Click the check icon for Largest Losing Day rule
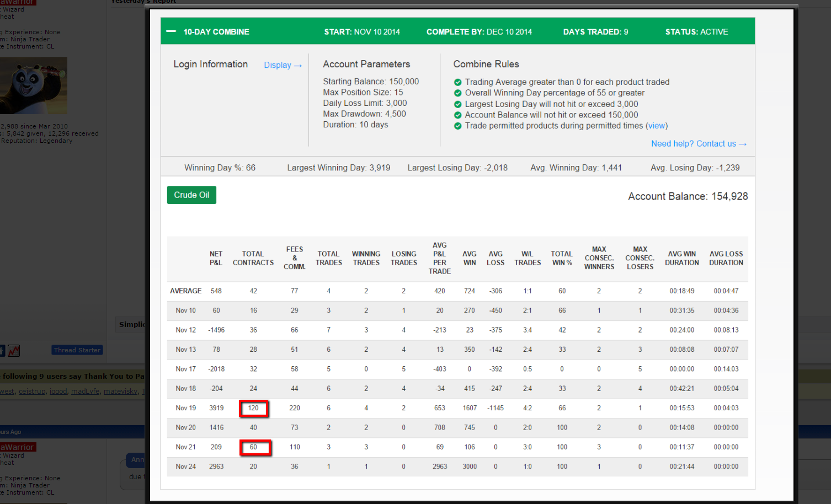Image resolution: width=831 pixels, height=504 pixels. (x=457, y=104)
